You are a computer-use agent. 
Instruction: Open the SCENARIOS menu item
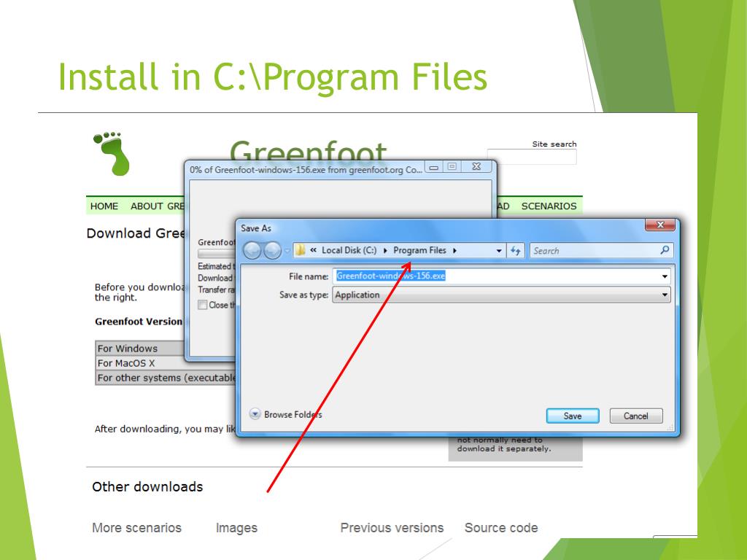pyautogui.click(x=549, y=206)
